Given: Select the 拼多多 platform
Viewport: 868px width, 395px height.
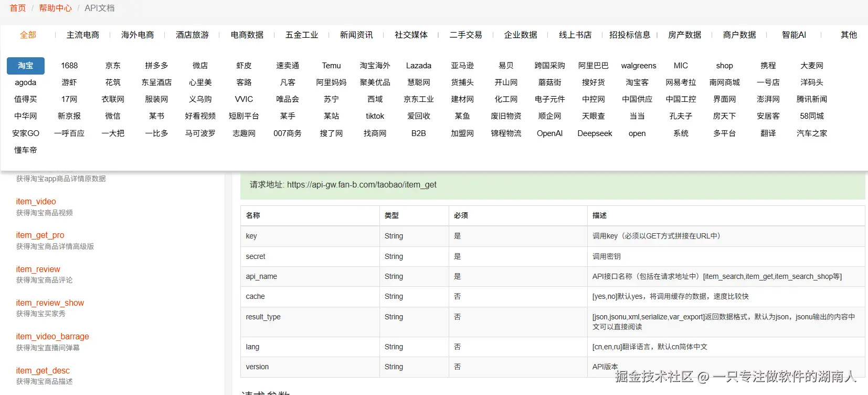Looking at the screenshot, I should [x=156, y=66].
